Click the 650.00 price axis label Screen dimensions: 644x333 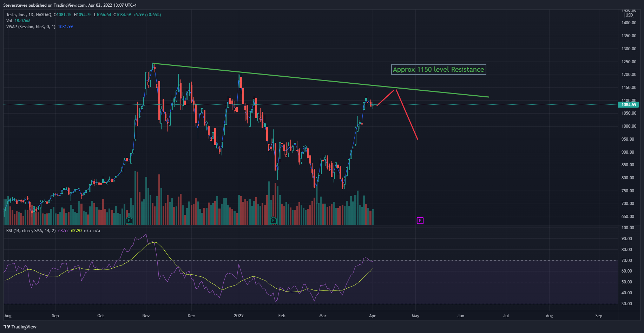point(627,217)
